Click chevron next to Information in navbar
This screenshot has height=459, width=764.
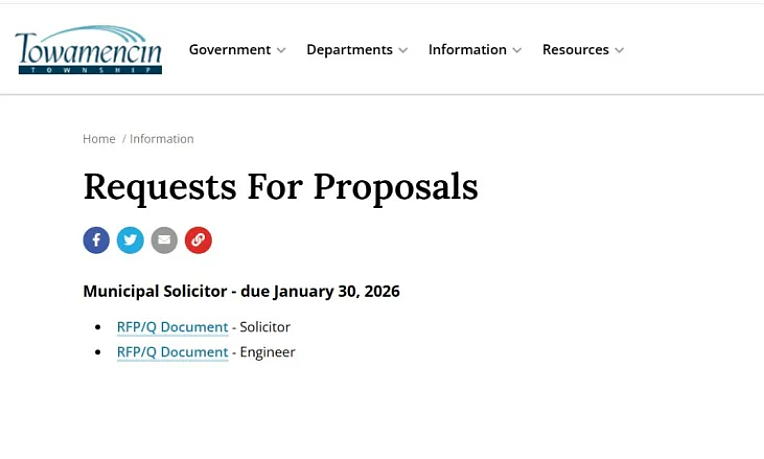coord(517,50)
